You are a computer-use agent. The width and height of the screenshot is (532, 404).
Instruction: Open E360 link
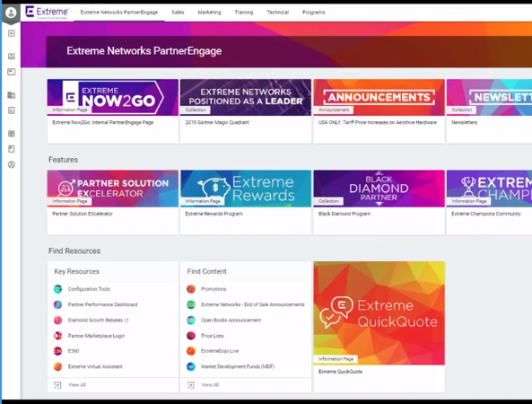74,351
